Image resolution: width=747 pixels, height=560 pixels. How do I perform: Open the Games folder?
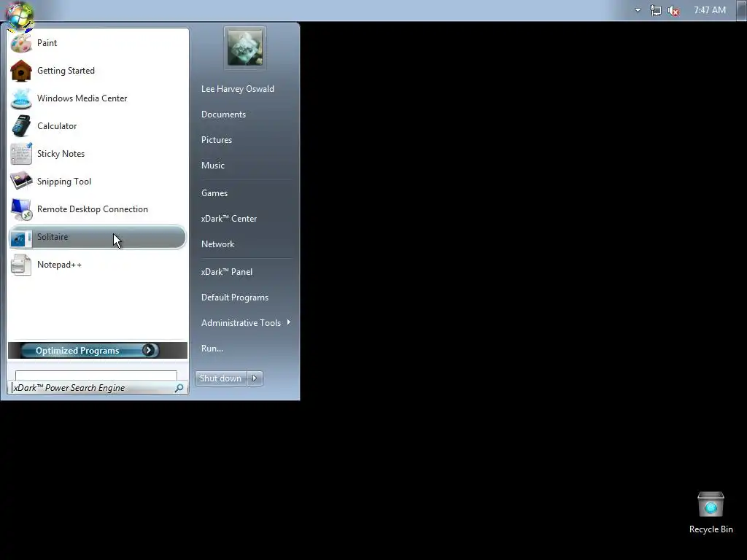click(214, 193)
